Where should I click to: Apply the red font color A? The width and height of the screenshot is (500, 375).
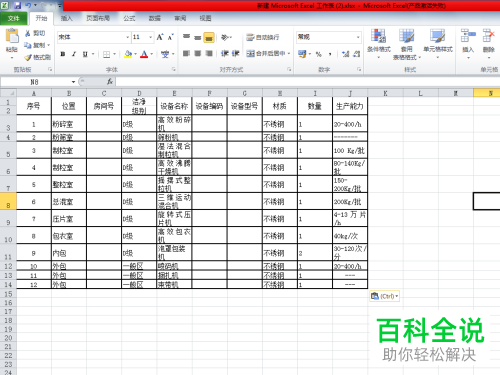pyautogui.click(x=144, y=54)
